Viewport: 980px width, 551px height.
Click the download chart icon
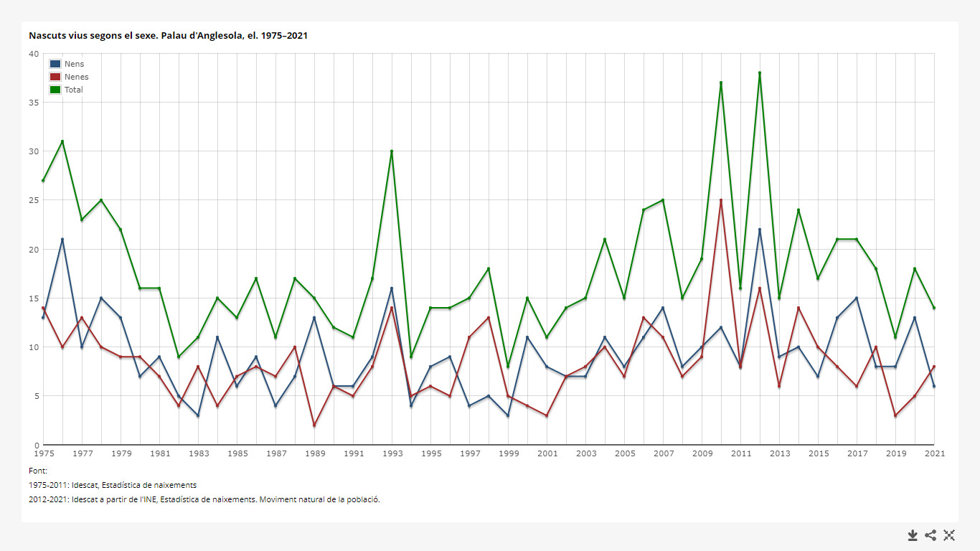click(913, 535)
